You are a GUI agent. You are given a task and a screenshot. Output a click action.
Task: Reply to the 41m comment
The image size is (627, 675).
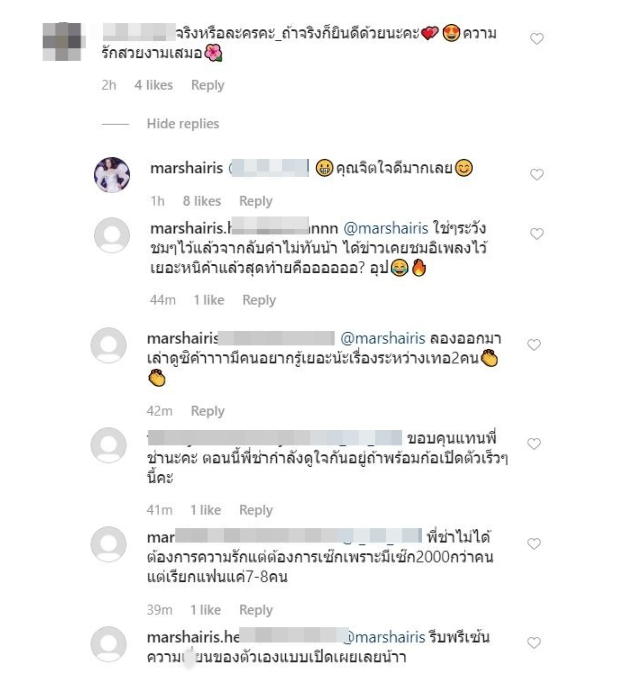click(x=256, y=510)
